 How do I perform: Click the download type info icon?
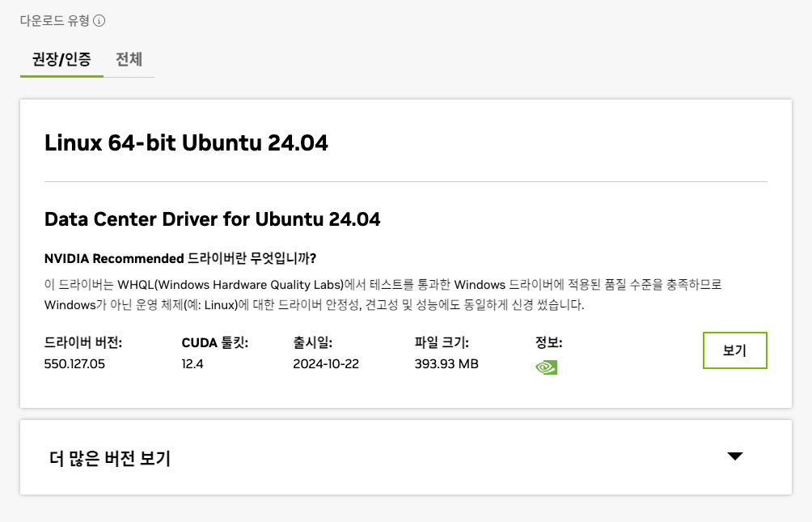pyautogui.click(x=99, y=21)
